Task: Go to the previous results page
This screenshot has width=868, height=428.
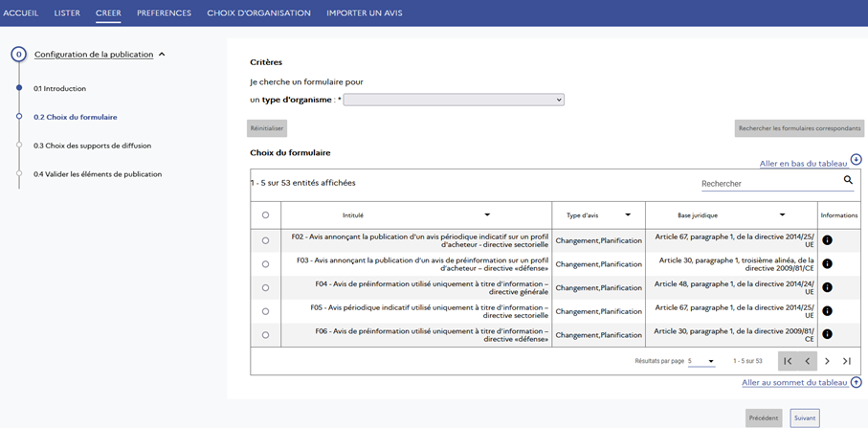Action: pyautogui.click(x=808, y=361)
